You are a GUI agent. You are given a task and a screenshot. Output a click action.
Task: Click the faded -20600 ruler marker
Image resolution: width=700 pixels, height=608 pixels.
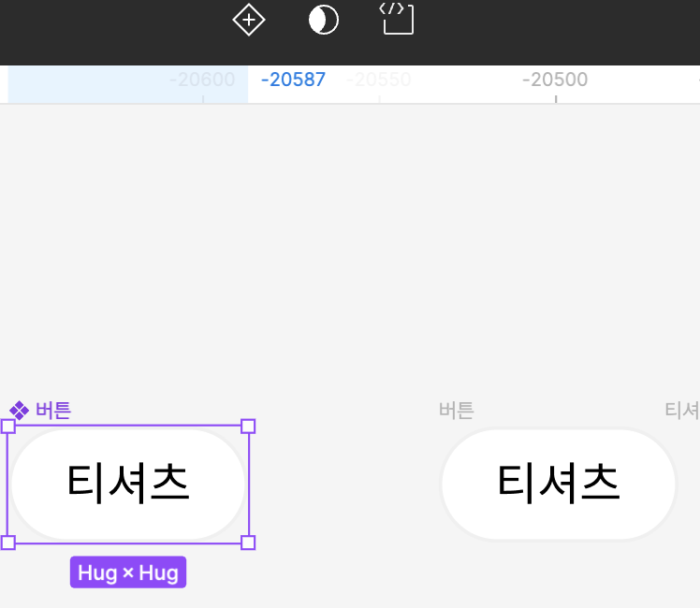point(202,80)
